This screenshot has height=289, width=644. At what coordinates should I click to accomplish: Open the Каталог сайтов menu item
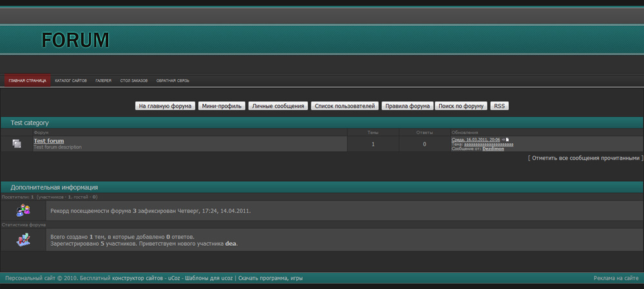tap(71, 81)
